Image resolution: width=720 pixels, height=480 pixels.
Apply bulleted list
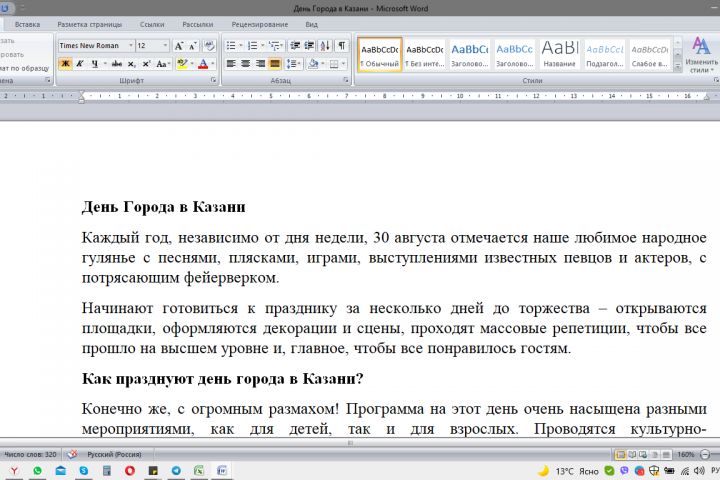231,45
